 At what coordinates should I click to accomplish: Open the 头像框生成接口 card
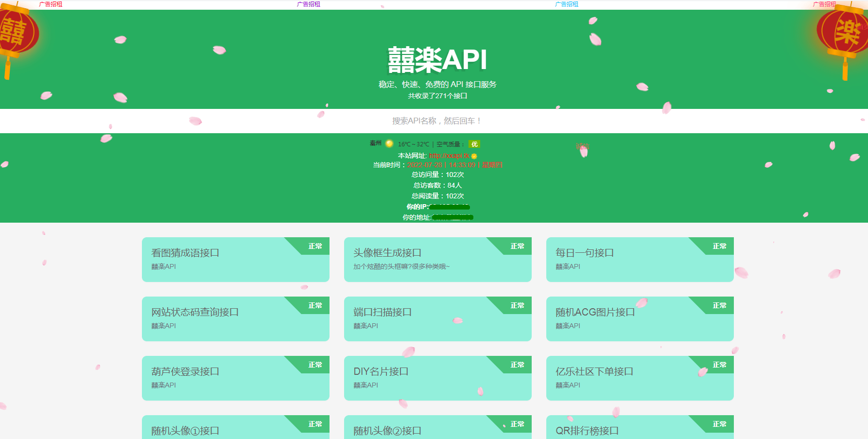pos(438,260)
